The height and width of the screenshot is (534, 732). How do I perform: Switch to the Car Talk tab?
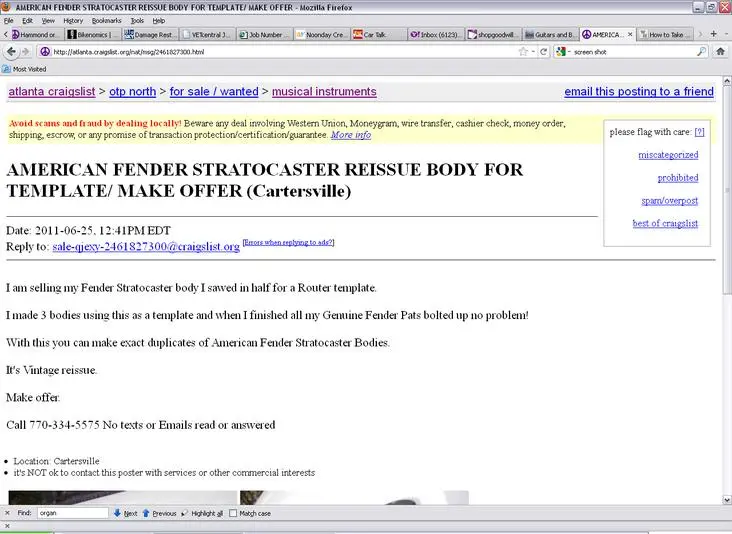coord(379,35)
